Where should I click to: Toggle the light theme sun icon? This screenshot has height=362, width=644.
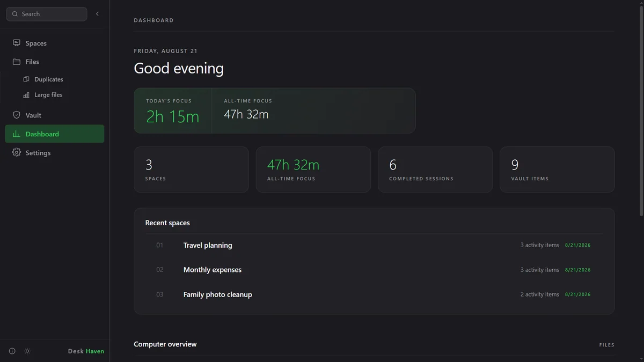[x=27, y=351]
